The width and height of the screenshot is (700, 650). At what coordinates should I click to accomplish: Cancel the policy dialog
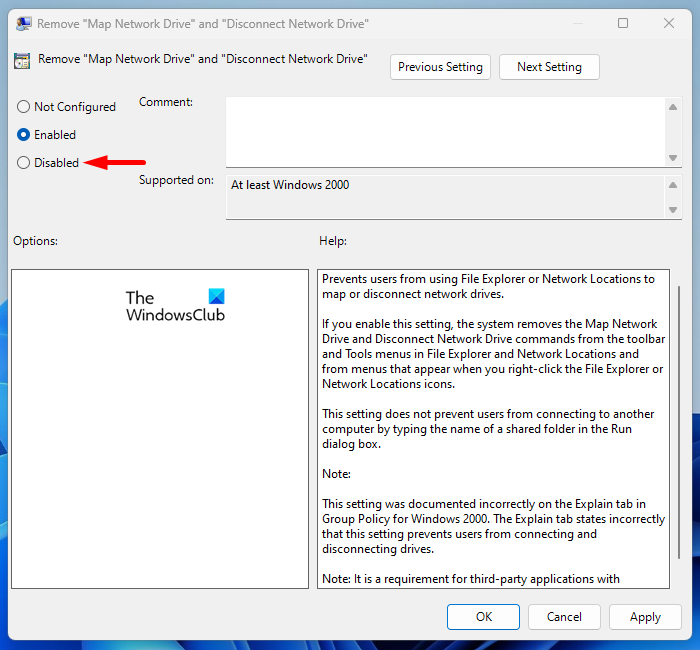click(564, 617)
